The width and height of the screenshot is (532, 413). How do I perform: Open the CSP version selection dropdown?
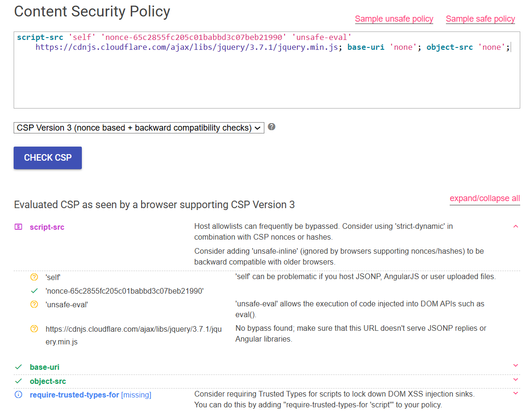pos(139,127)
